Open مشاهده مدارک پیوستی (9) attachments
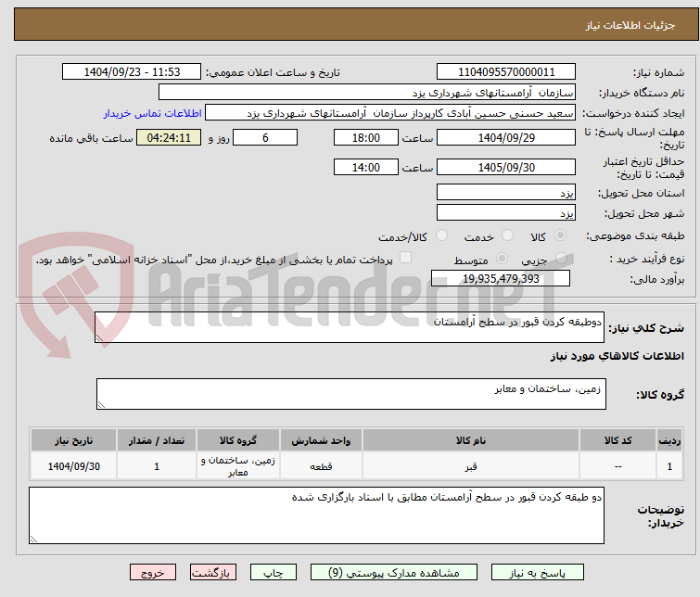Image resolution: width=700 pixels, height=597 pixels. pos(394,573)
